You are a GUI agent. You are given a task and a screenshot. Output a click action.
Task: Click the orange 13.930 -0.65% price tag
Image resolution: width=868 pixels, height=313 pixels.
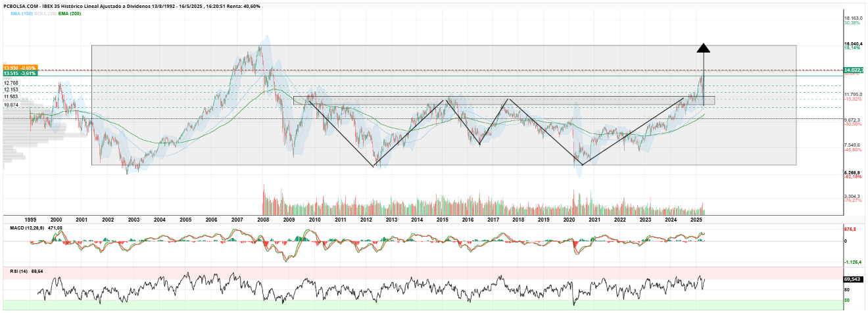21,68
